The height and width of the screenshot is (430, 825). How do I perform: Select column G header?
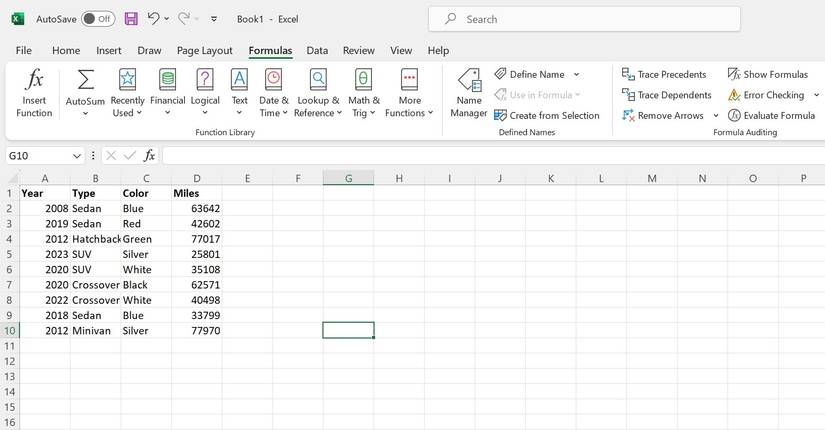[348, 178]
